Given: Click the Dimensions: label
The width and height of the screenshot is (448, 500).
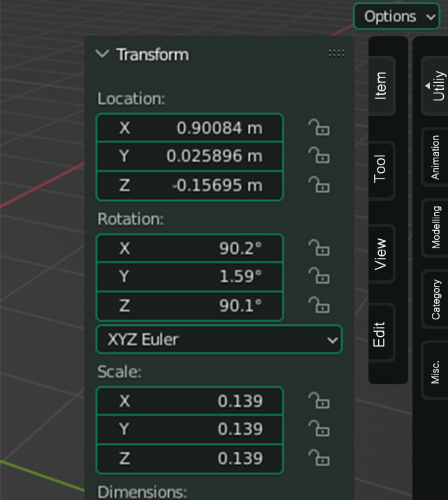Looking at the screenshot, I should point(142,492).
